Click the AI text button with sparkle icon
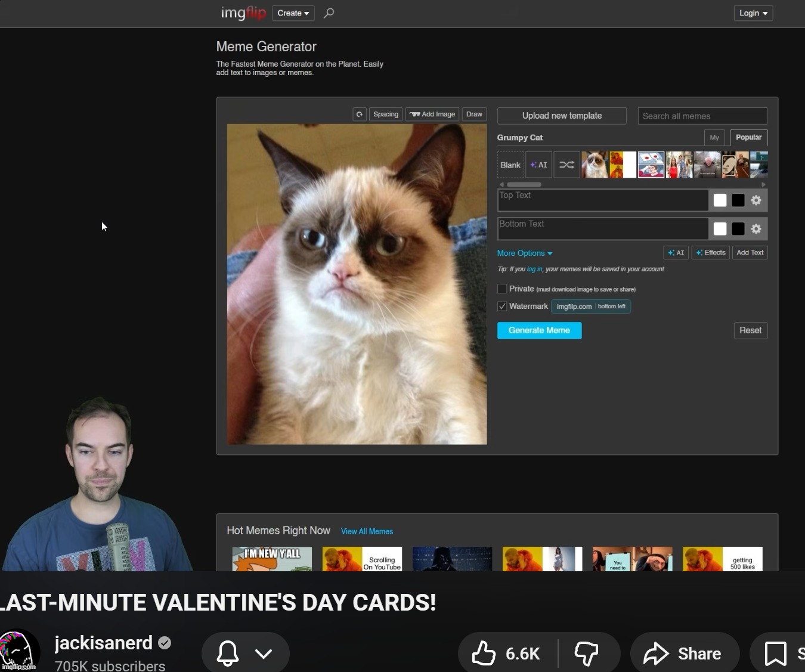 tap(676, 252)
